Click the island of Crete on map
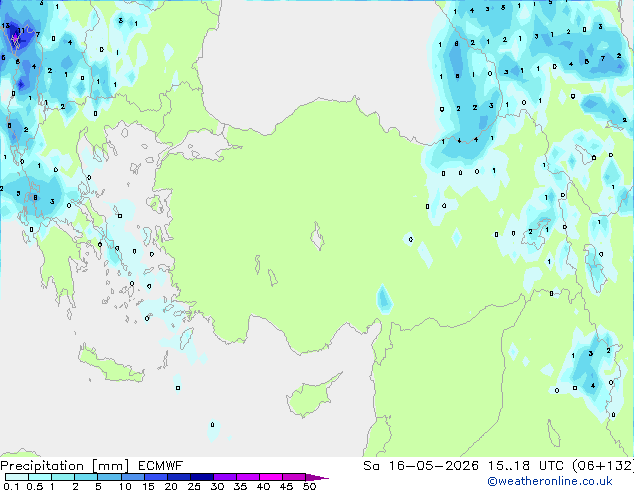 coord(110,366)
